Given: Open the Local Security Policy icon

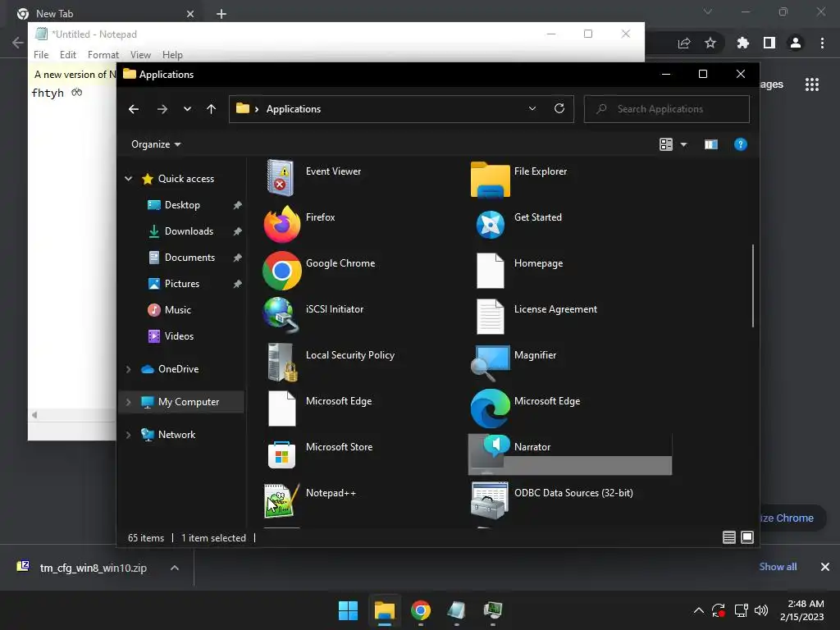Looking at the screenshot, I should pos(282,363).
